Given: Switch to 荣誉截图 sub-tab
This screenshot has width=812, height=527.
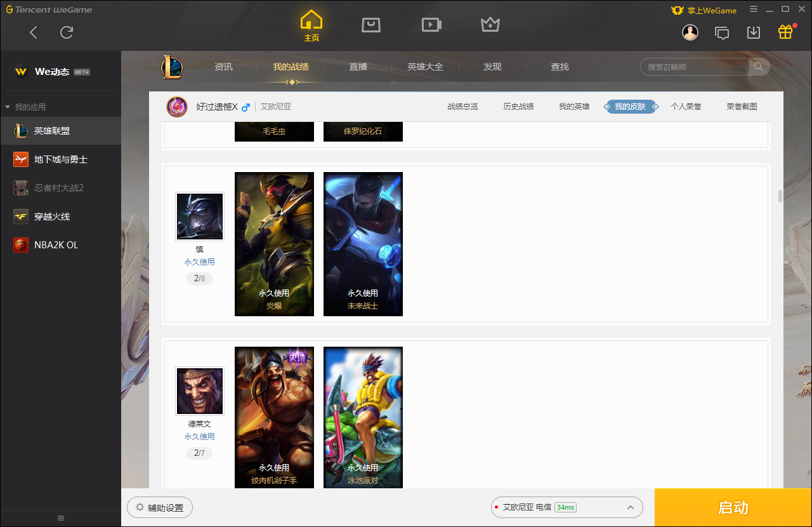Looking at the screenshot, I should point(742,107).
